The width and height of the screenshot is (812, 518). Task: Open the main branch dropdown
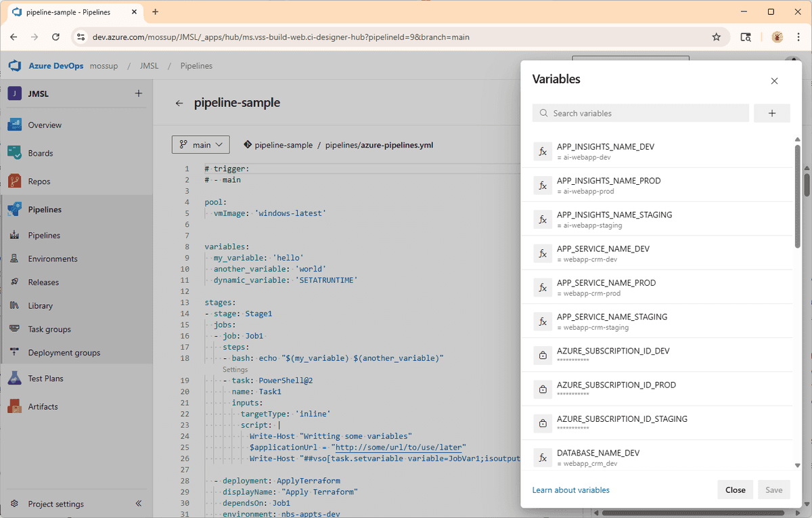(x=200, y=144)
